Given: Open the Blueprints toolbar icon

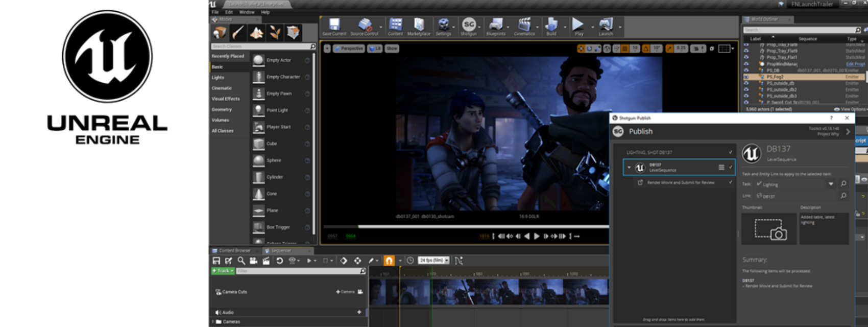Looking at the screenshot, I should pos(495,25).
